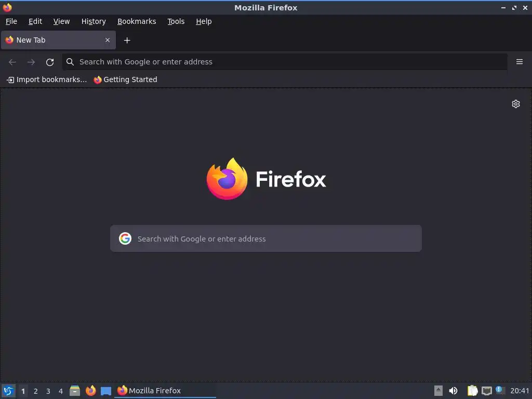Reload the current page
The width and height of the screenshot is (532, 399).
pos(50,62)
